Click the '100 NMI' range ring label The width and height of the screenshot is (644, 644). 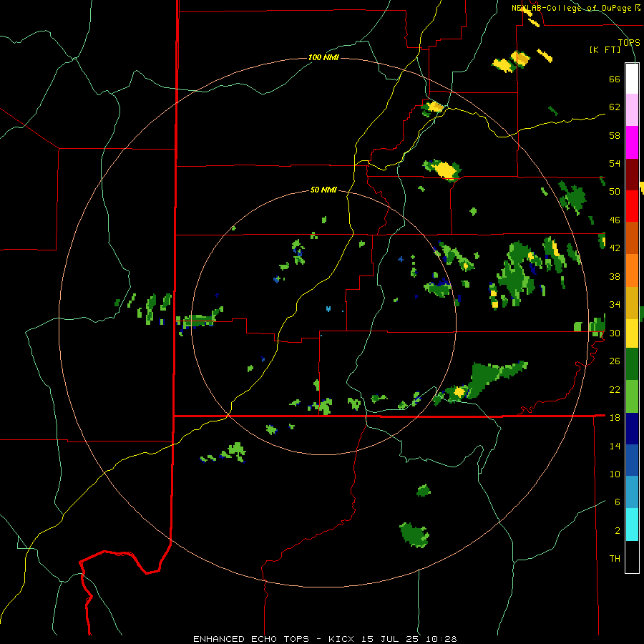pyautogui.click(x=323, y=57)
